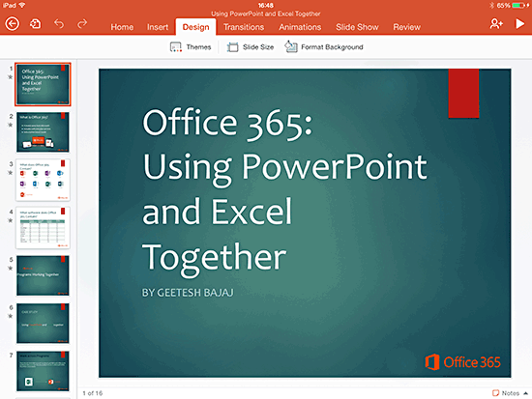Tap transition star icon beside slide 1

(11, 77)
